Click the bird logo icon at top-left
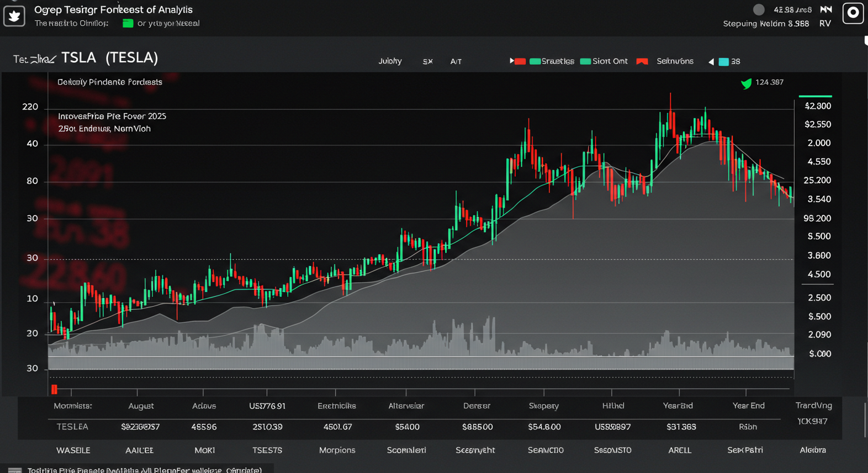 click(x=14, y=16)
